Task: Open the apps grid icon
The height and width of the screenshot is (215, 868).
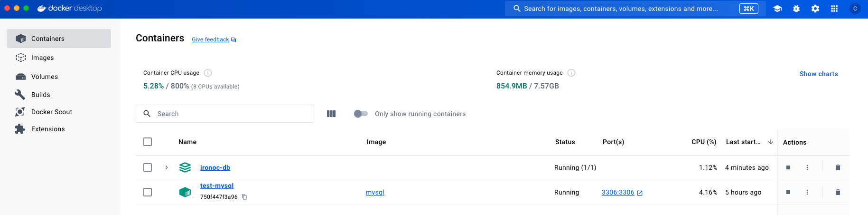Action: [x=834, y=9]
